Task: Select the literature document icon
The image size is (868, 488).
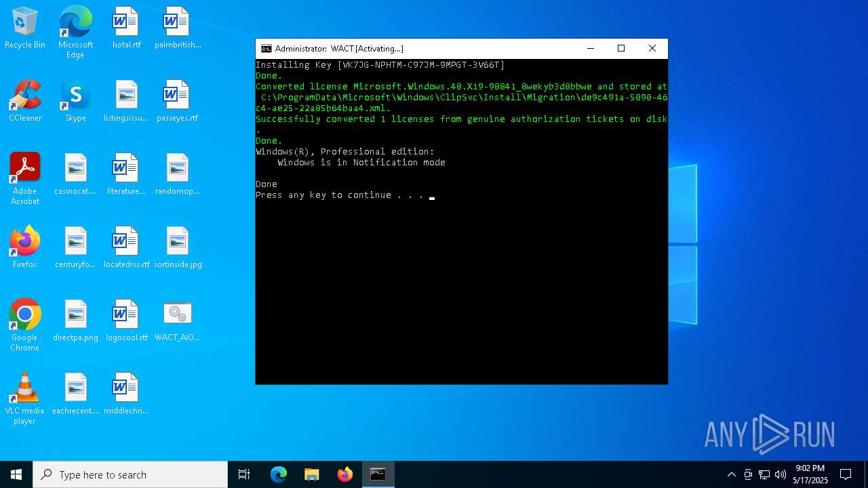Action: 126,174
